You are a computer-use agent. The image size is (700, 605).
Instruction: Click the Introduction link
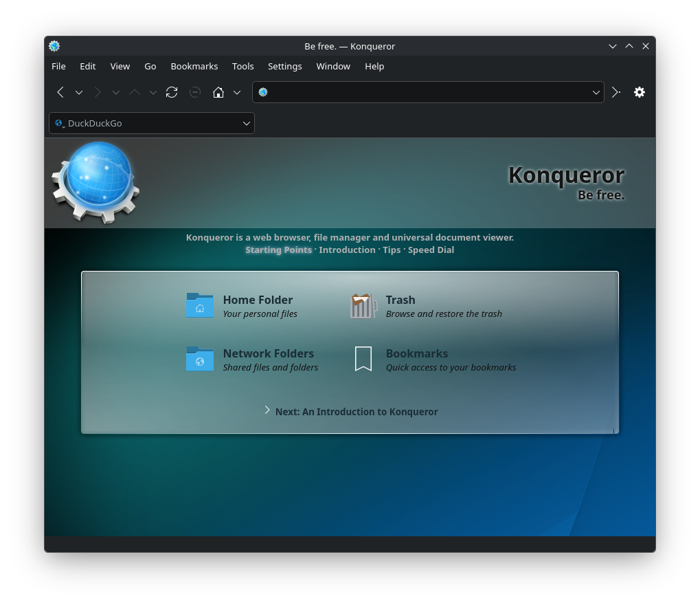[347, 250]
